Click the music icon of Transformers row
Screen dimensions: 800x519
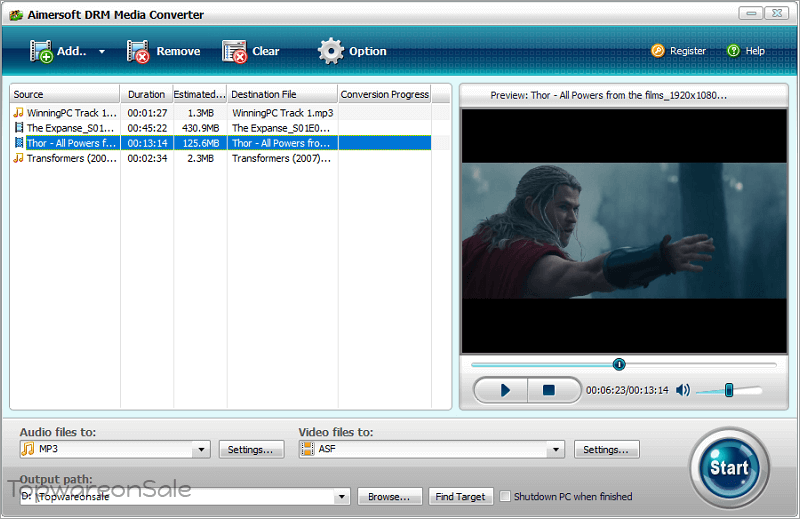[x=19, y=158]
